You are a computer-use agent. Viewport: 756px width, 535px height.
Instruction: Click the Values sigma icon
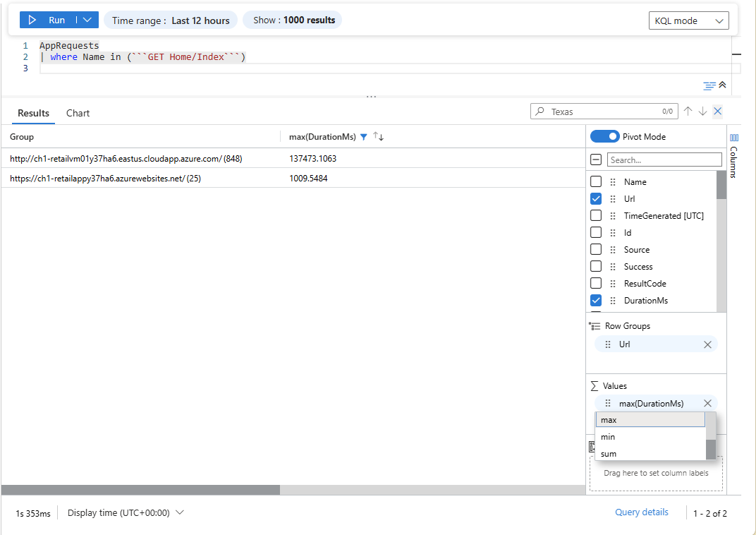(x=595, y=386)
